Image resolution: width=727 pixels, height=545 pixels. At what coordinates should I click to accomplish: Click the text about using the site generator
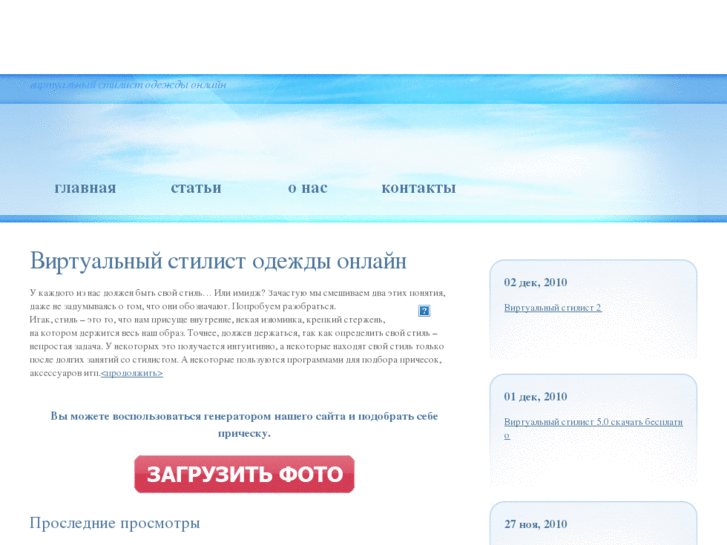point(244,425)
